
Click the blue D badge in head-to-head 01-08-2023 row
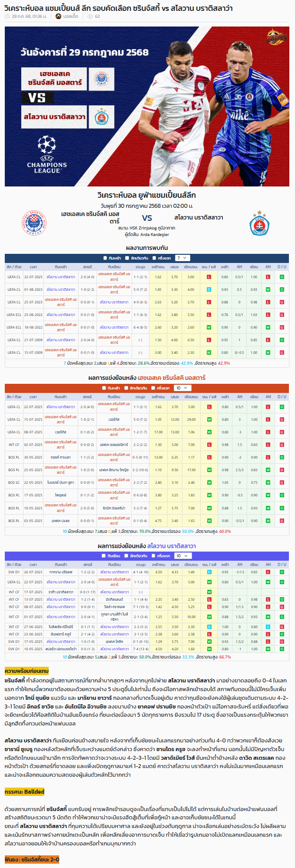point(209,289)
